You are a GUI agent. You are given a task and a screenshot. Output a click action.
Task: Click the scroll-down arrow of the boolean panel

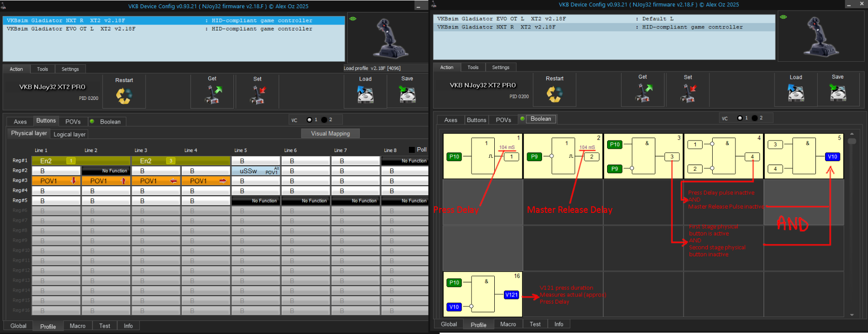click(852, 315)
